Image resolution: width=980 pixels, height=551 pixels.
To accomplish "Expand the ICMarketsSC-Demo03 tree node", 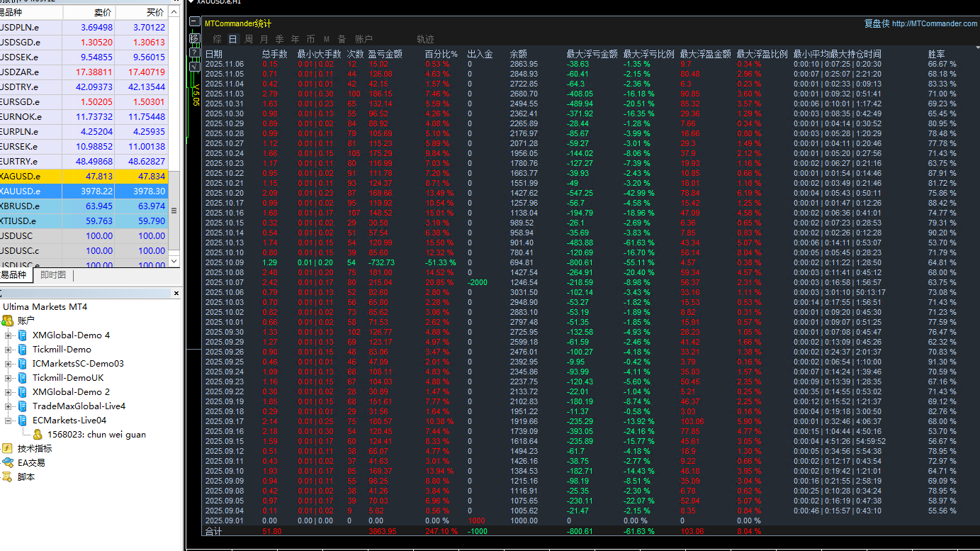I will (9, 364).
